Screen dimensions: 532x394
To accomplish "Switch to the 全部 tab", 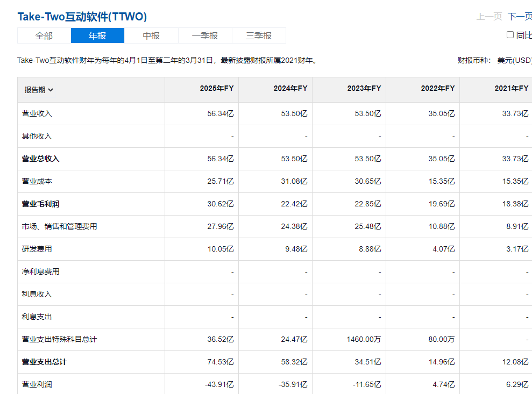I will click(x=44, y=35).
